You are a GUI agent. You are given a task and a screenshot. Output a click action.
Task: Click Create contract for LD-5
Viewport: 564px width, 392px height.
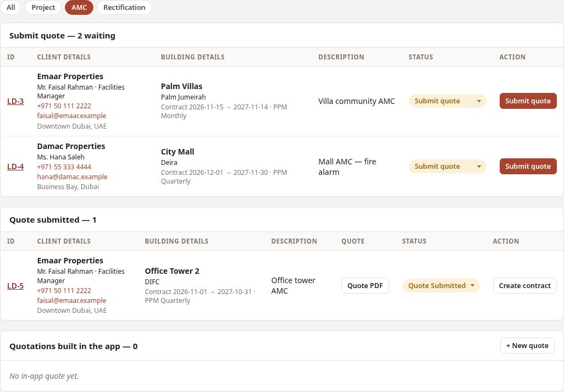point(525,285)
